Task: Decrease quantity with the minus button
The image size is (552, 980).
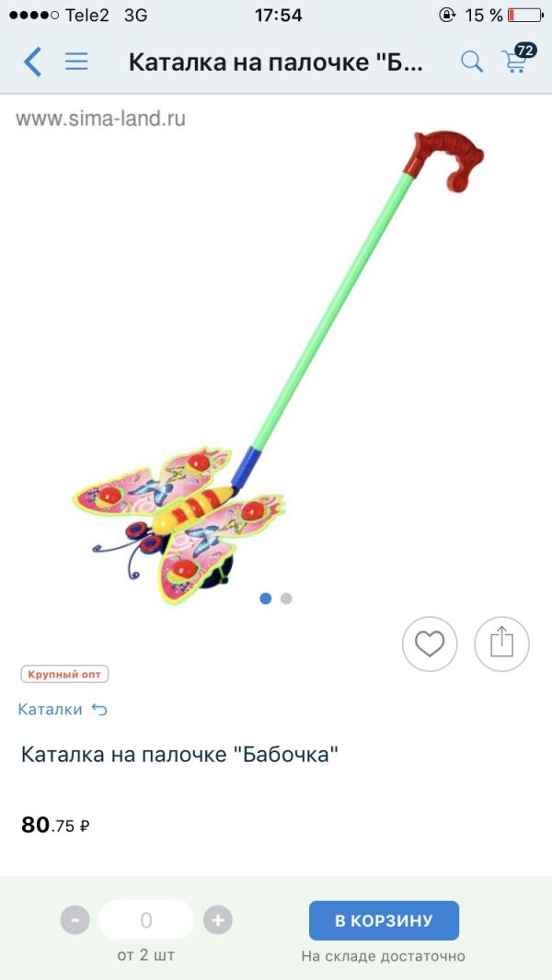Action: click(75, 920)
